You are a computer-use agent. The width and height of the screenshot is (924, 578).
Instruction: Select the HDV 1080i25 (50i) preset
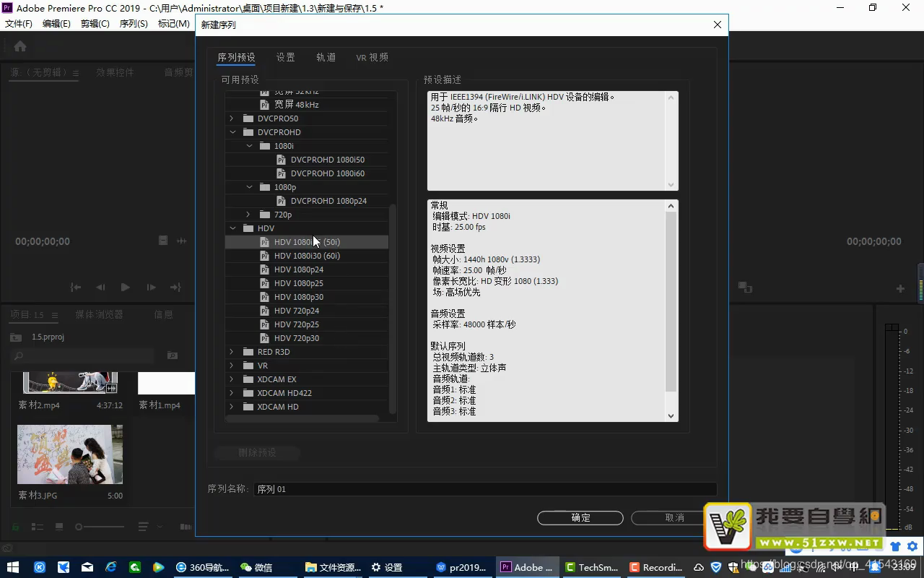307,242
